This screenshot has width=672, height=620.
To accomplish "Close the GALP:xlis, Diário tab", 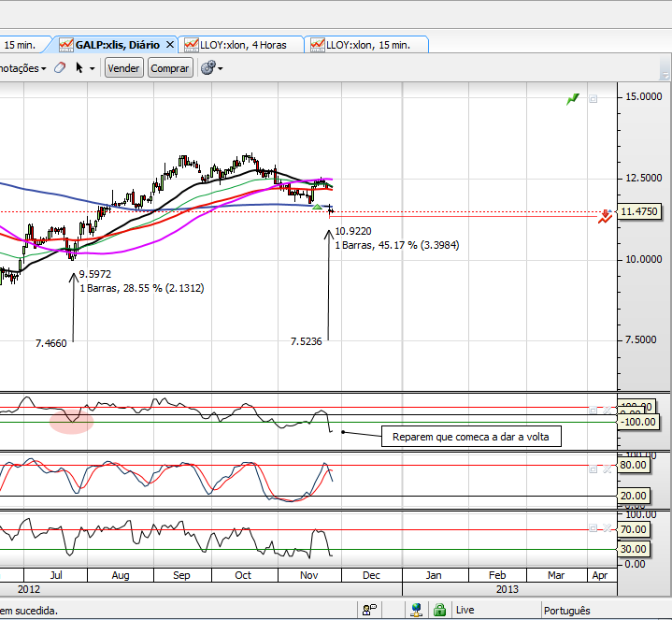I will click(x=170, y=45).
